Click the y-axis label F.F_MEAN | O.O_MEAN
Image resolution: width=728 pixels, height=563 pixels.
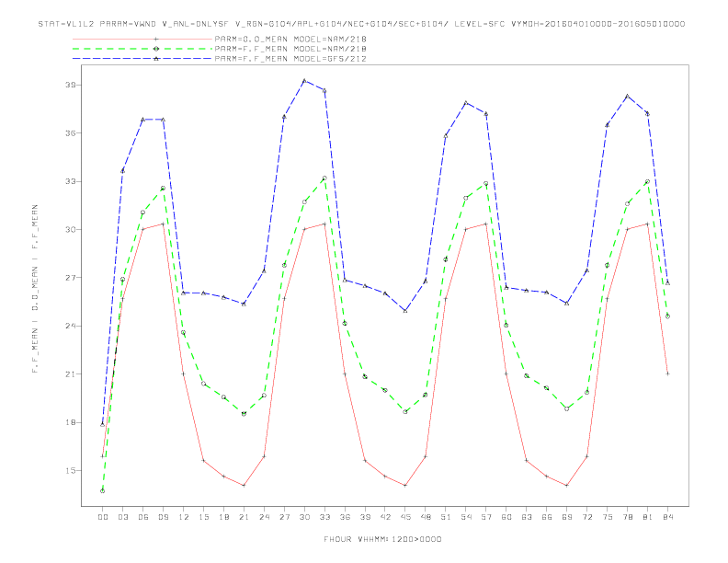tap(35, 289)
